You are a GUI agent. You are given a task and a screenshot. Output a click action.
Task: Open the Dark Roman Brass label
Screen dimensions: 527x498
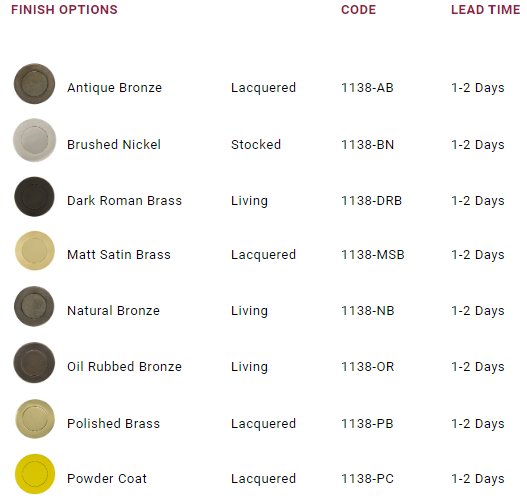124,201
